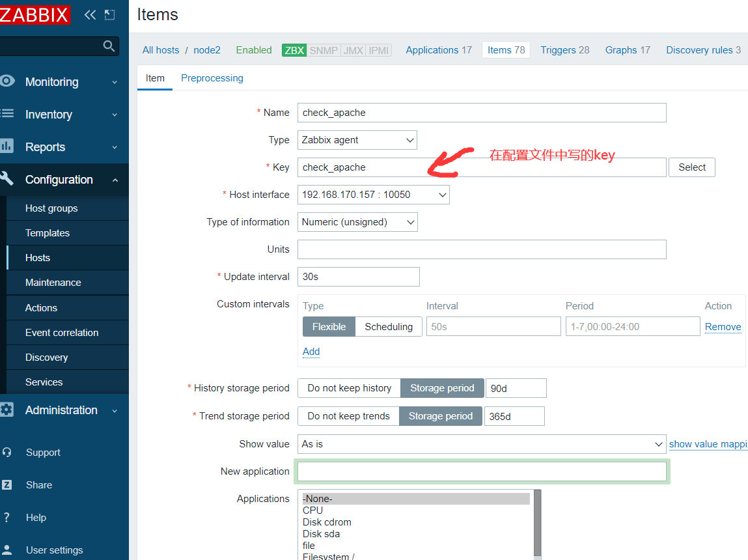Click the Monitoring eye icon
Image resolution: width=748 pixels, height=560 pixels.
click(x=7, y=81)
